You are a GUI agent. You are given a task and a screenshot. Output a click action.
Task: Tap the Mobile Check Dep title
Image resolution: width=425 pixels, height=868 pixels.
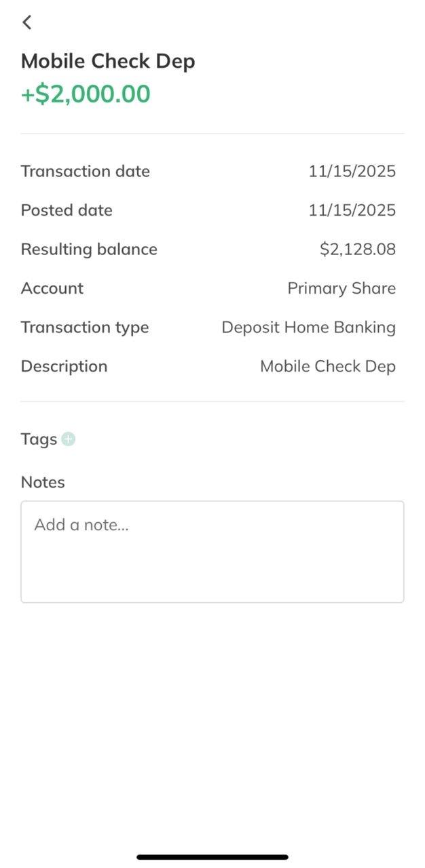pyautogui.click(x=108, y=61)
